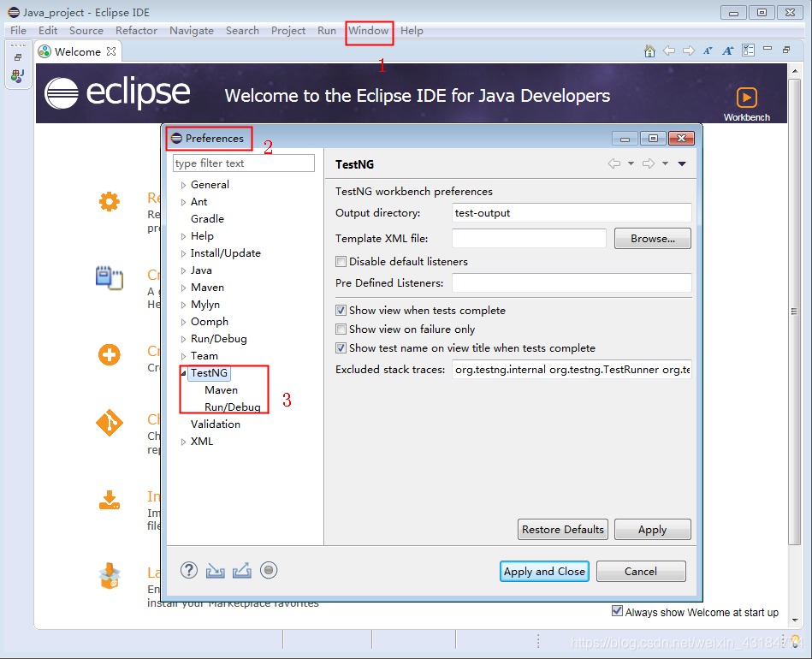Check Show view on failure only
The width and height of the screenshot is (812, 659).
[341, 329]
